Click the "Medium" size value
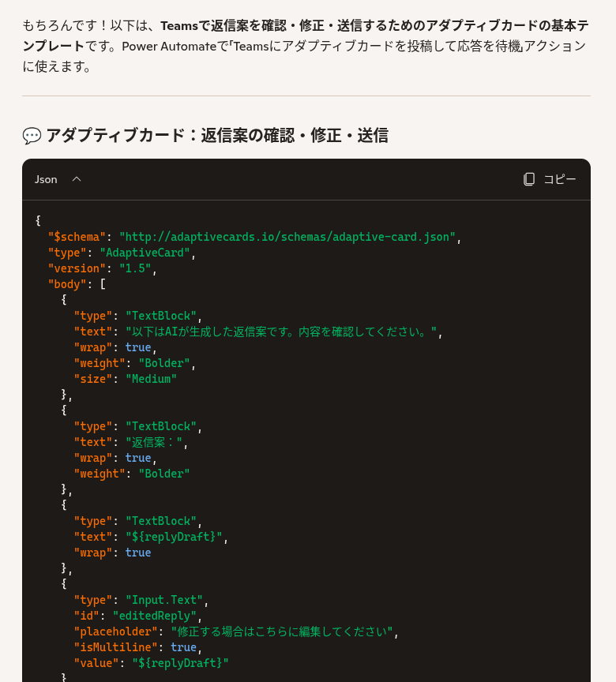Screen dimensions: 616x682 [151, 379]
